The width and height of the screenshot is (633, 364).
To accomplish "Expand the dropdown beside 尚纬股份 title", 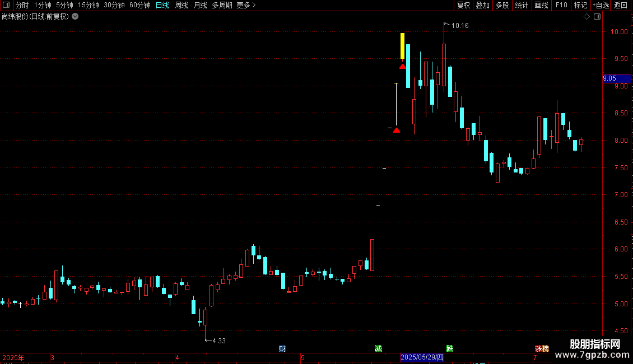I will coord(75,17).
